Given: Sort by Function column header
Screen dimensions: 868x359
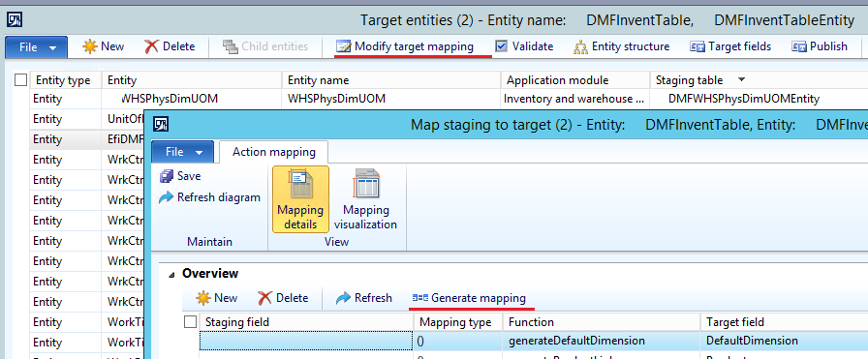Looking at the screenshot, I should (602, 322).
